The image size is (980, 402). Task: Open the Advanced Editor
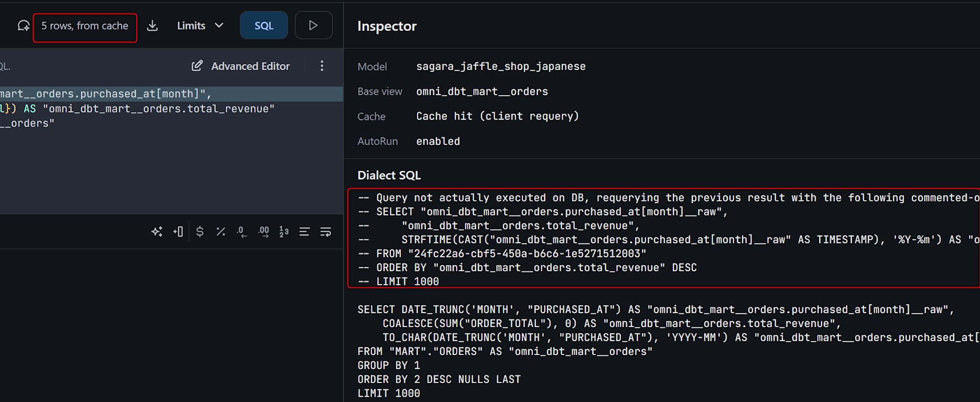(x=241, y=66)
